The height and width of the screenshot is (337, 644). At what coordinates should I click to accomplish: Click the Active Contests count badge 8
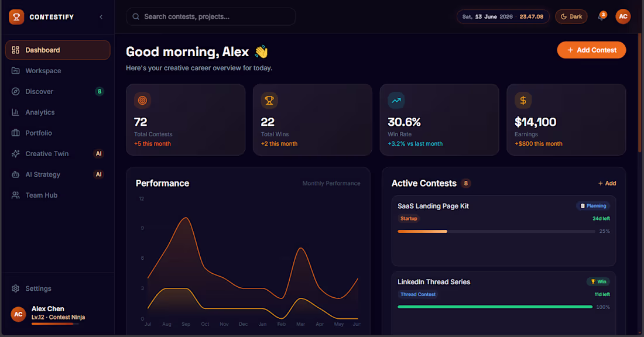pyautogui.click(x=465, y=184)
